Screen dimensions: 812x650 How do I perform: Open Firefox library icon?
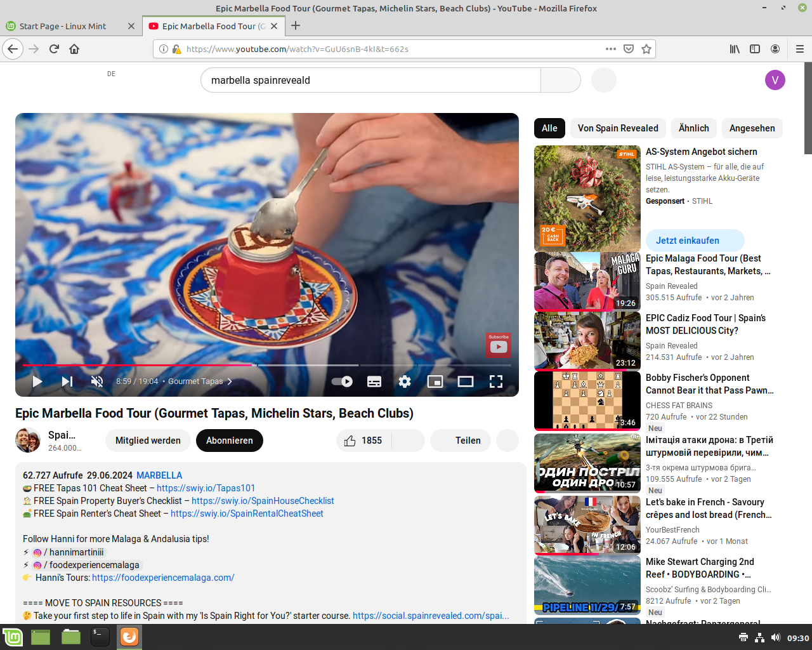click(735, 49)
